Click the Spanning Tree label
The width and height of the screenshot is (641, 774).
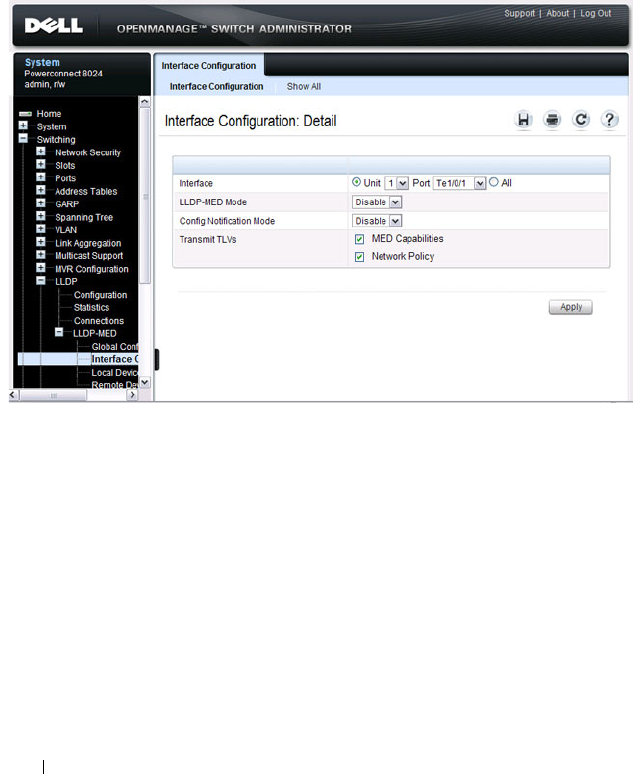84,217
